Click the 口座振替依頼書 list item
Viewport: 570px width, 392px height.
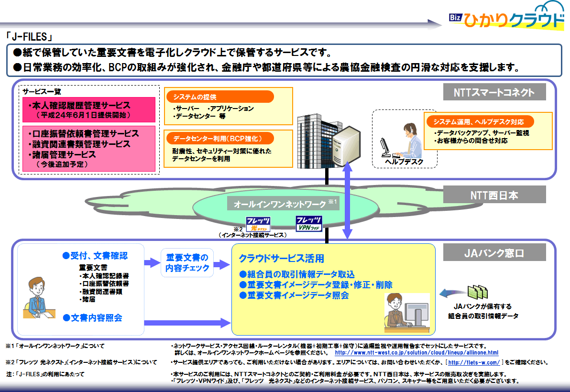(104, 283)
